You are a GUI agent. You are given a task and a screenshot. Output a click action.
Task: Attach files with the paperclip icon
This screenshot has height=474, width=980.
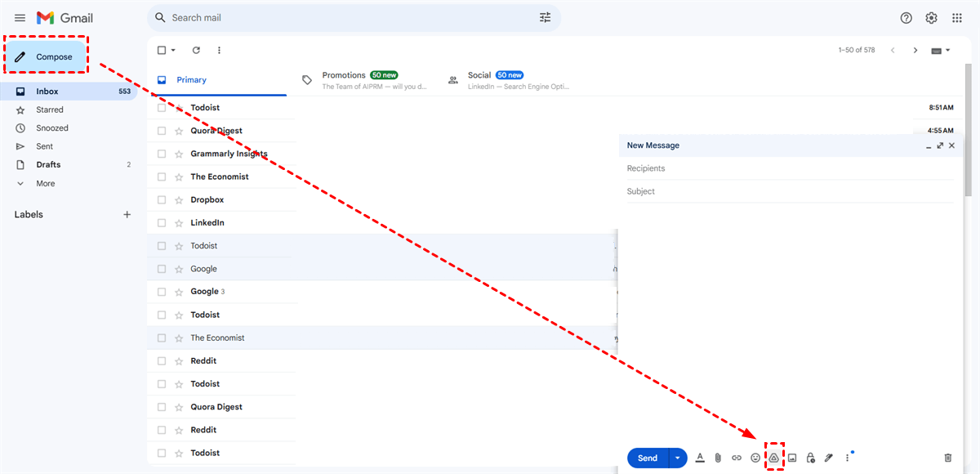click(718, 458)
